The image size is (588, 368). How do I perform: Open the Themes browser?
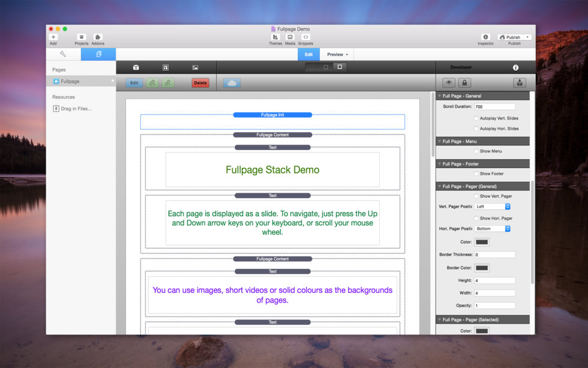point(275,37)
